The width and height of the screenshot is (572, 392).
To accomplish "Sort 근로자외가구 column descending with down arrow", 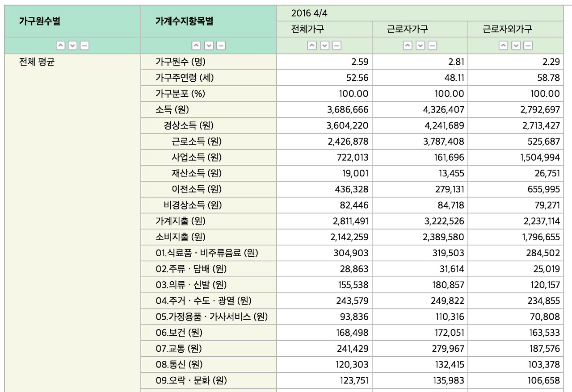I will (x=516, y=46).
